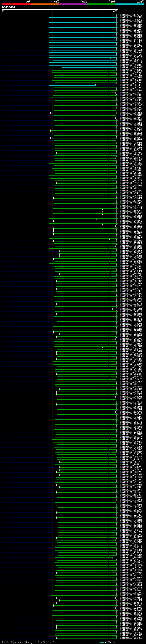Screen dimensions: 146x644
Task: Select the UniRef100_B9NLD5 label
Action: (131, 161)
